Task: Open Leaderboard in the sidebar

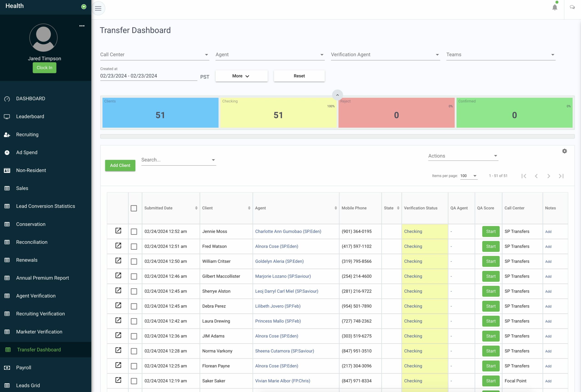Action: click(30, 116)
